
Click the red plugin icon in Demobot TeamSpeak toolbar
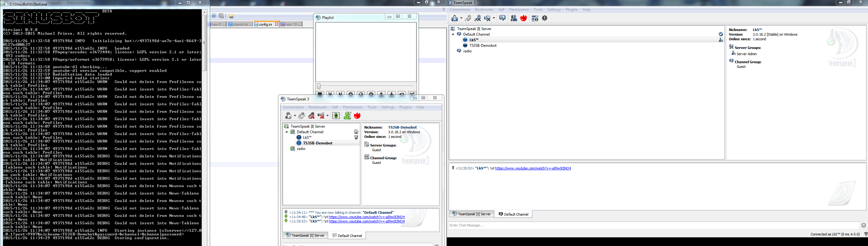[x=357, y=116]
